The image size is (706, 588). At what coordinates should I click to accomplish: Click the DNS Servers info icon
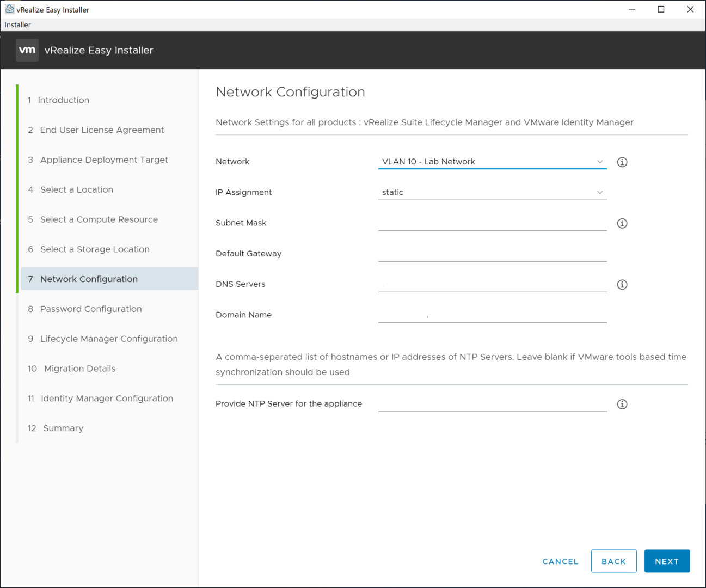tap(622, 285)
